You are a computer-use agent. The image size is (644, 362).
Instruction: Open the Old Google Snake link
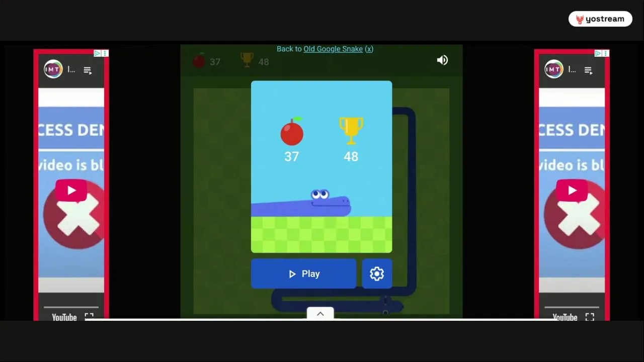pos(333,49)
